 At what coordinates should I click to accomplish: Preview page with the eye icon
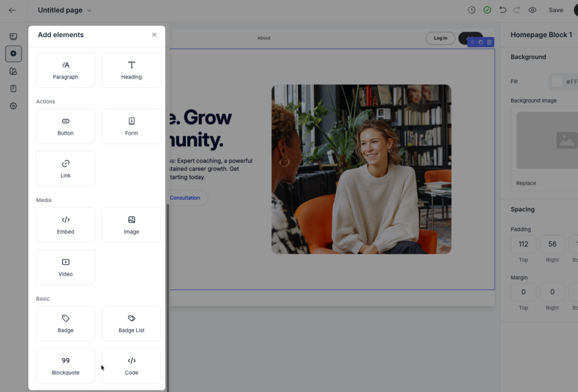tap(532, 10)
